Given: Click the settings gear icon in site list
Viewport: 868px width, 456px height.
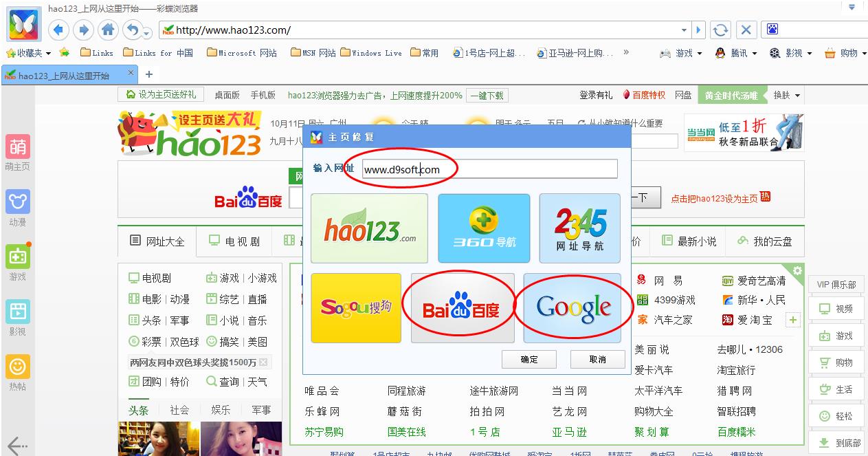Looking at the screenshot, I should [x=797, y=271].
